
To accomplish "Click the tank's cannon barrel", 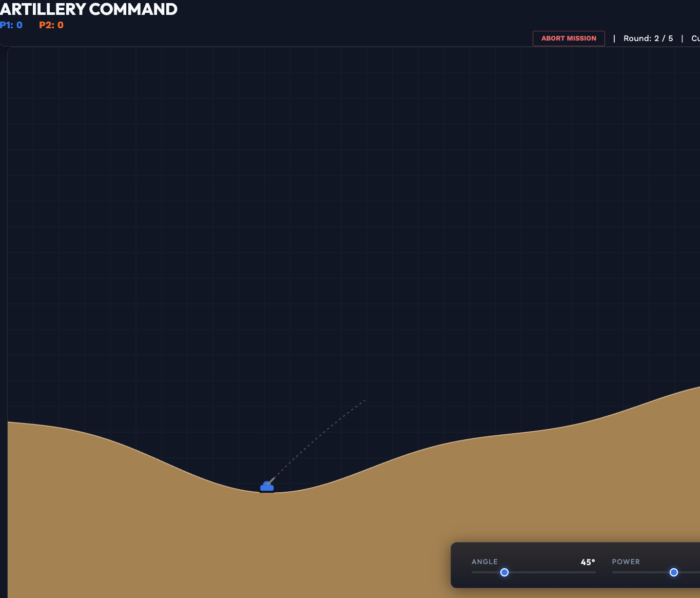I will pyautogui.click(x=272, y=481).
